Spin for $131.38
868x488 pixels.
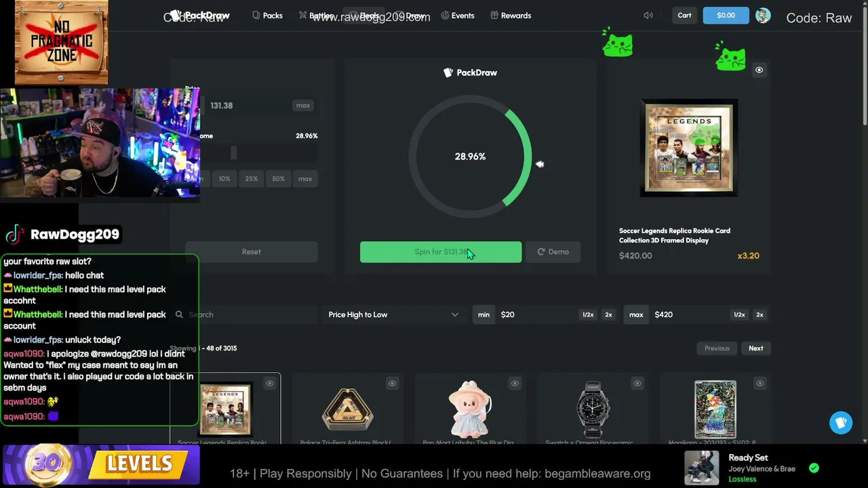[441, 252]
